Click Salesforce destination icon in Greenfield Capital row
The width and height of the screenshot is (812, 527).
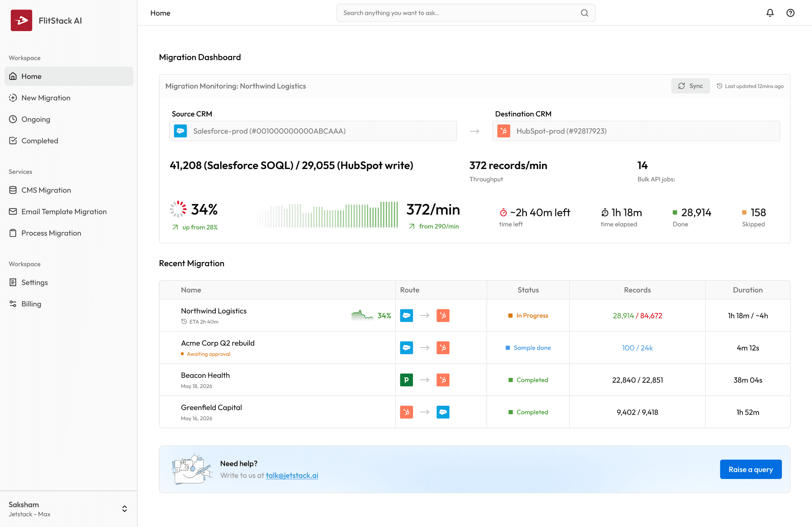pyautogui.click(x=443, y=412)
